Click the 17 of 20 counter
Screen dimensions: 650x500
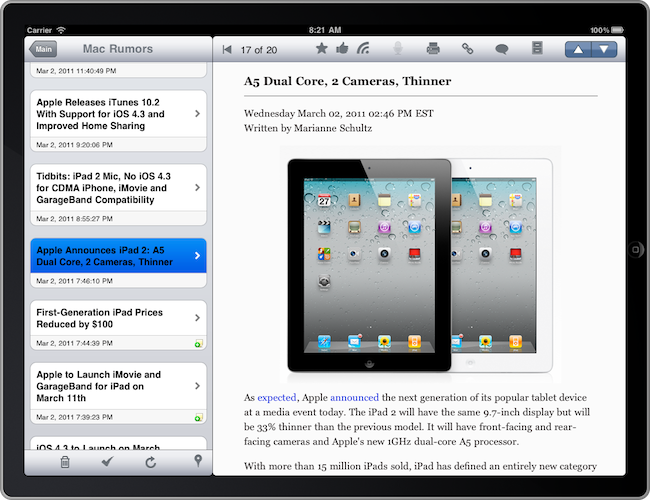pos(259,50)
